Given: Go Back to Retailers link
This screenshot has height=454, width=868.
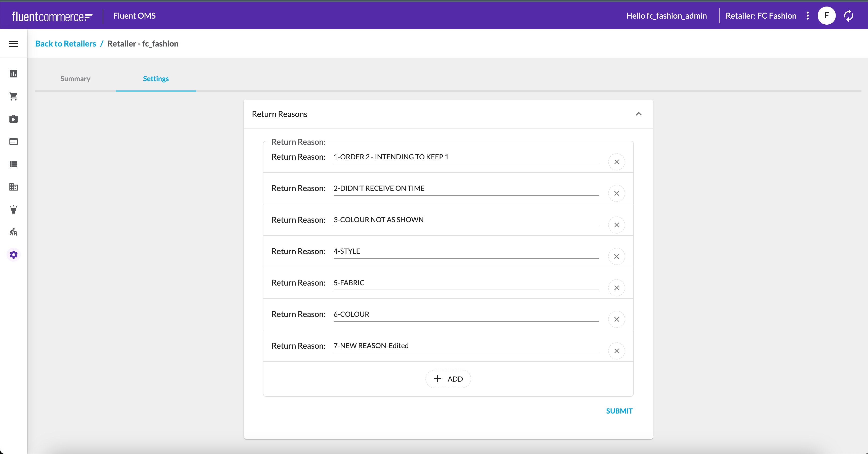Looking at the screenshot, I should 65,44.
